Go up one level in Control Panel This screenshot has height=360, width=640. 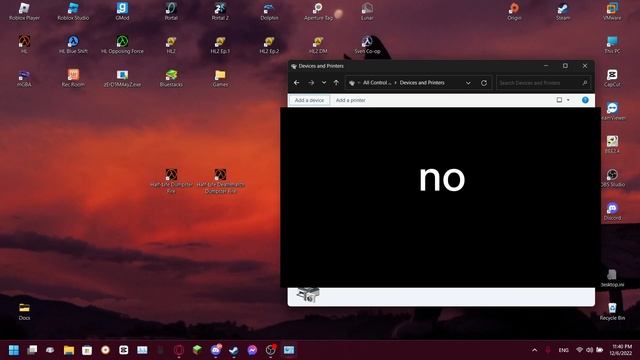pyautogui.click(x=336, y=83)
